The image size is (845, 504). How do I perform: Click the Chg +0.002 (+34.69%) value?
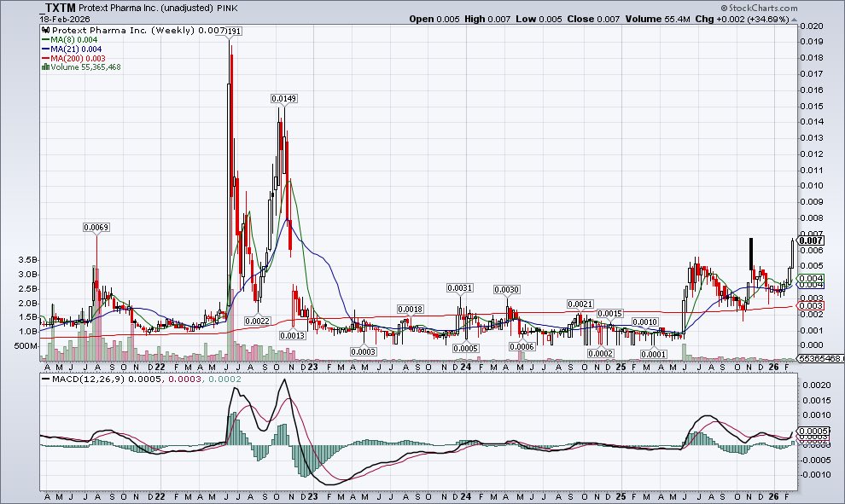click(x=742, y=19)
